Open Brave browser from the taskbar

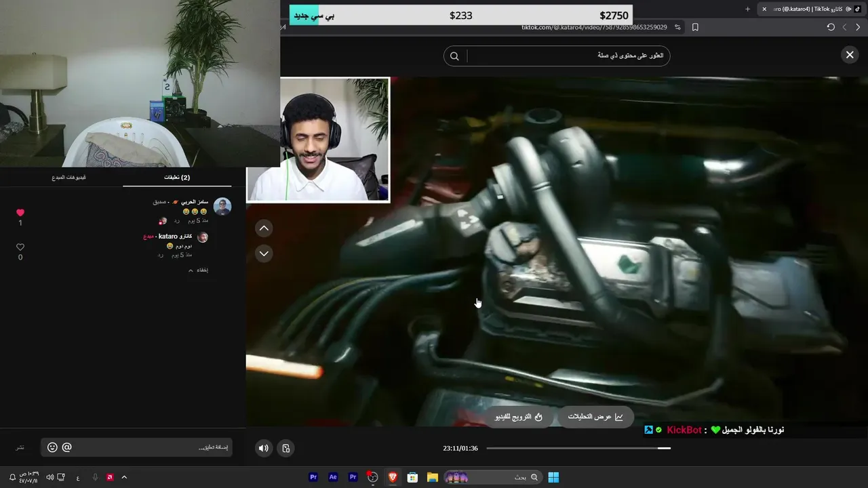click(x=393, y=477)
